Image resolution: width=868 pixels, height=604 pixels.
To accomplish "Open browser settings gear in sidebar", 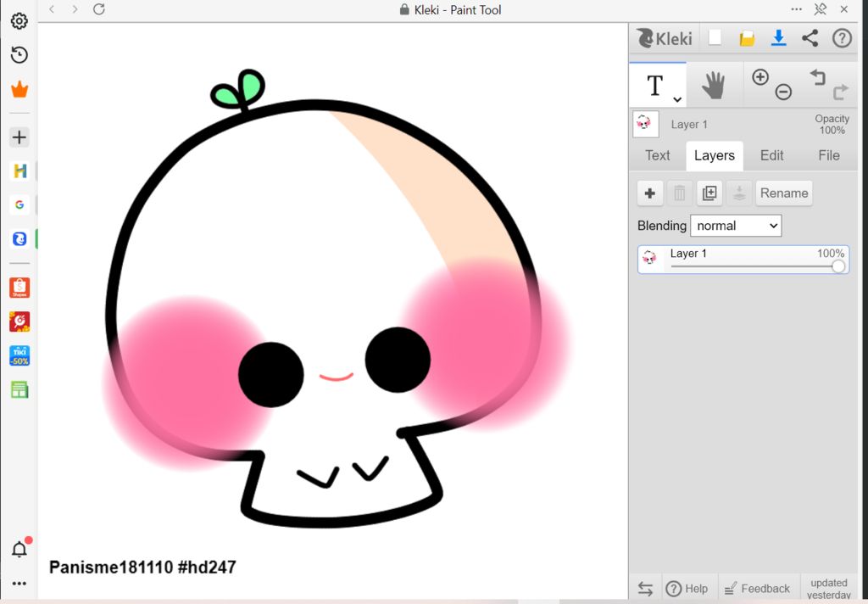I will pyautogui.click(x=19, y=21).
